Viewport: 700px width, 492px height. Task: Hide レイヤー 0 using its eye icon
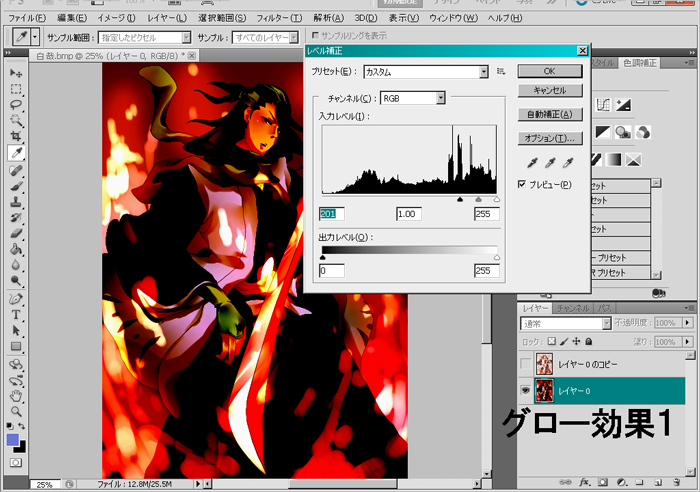pos(527,388)
